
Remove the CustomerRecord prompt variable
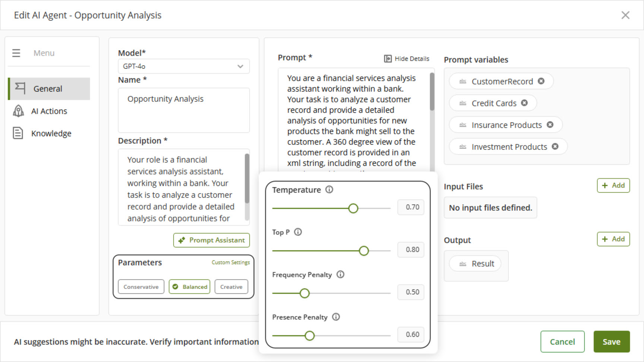coord(541,81)
